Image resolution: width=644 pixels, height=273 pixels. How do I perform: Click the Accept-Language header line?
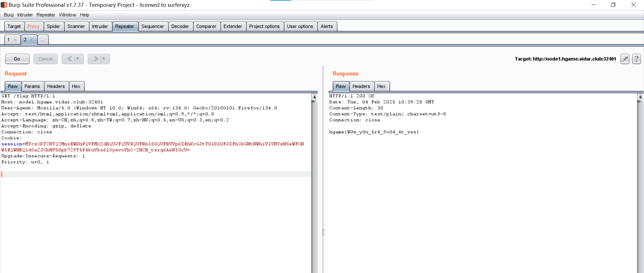click(115, 120)
